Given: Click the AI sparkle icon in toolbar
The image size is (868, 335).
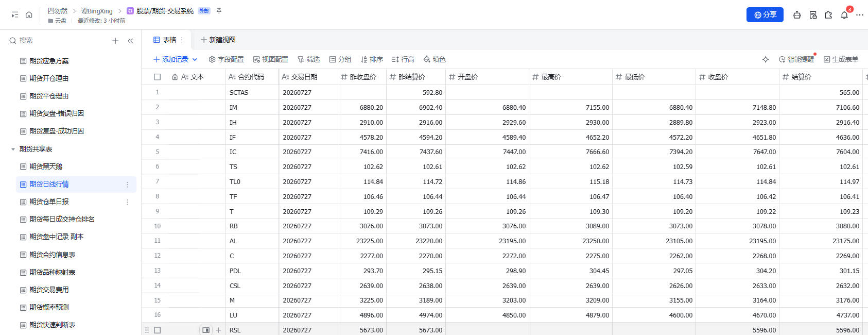Looking at the screenshot, I should 766,59.
